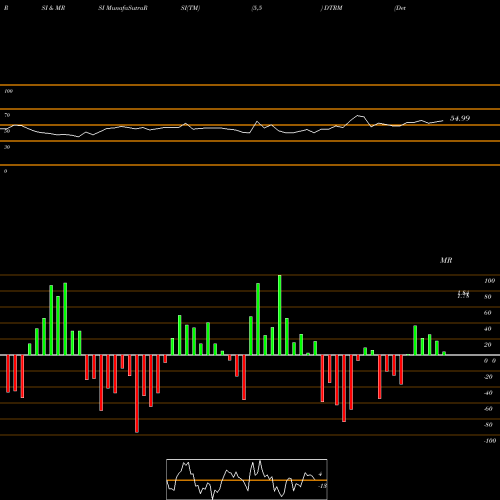Click the RSI axis label 70
500x500 pixels.
[7, 115]
